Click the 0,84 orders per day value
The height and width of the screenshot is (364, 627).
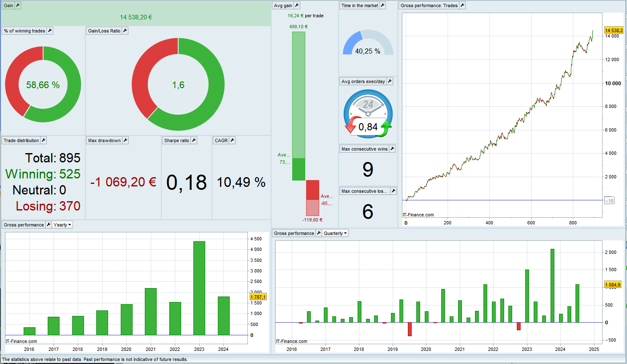pos(368,127)
